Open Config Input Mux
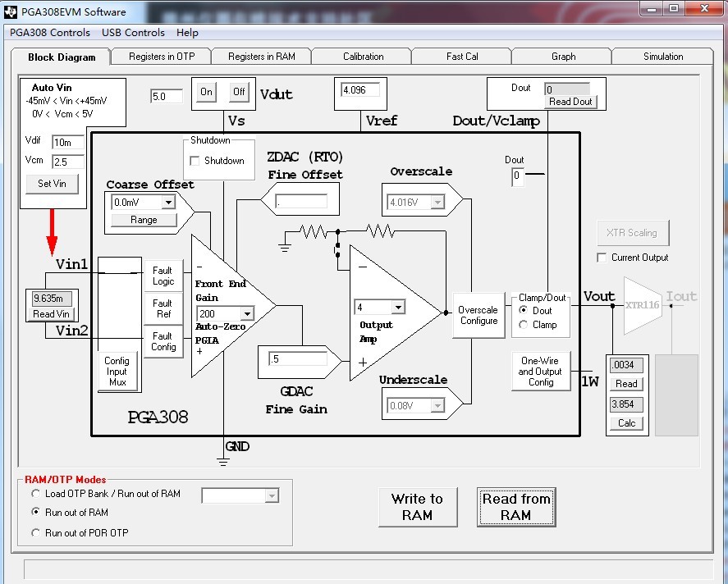Image resolution: width=728 pixels, height=584 pixels. tap(117, 372)
